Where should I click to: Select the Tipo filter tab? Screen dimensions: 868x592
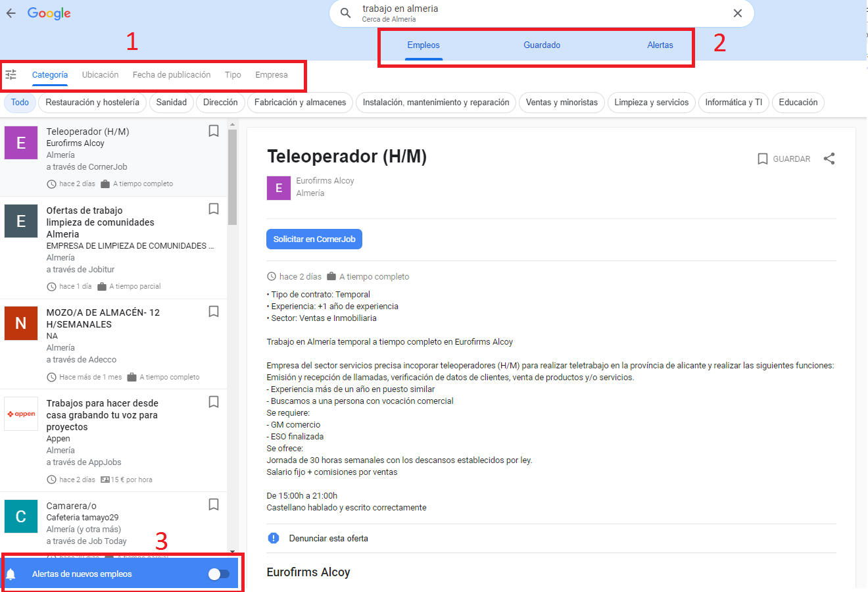[233, 75]
